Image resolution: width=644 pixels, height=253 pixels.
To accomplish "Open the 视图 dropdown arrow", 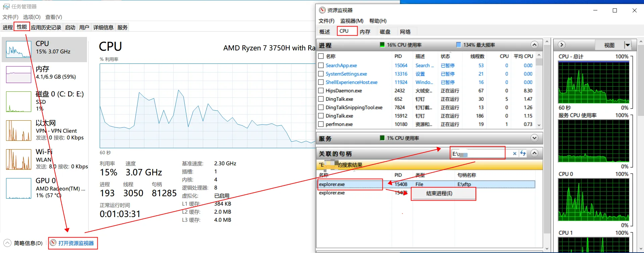I will click(x=628, y=45).
